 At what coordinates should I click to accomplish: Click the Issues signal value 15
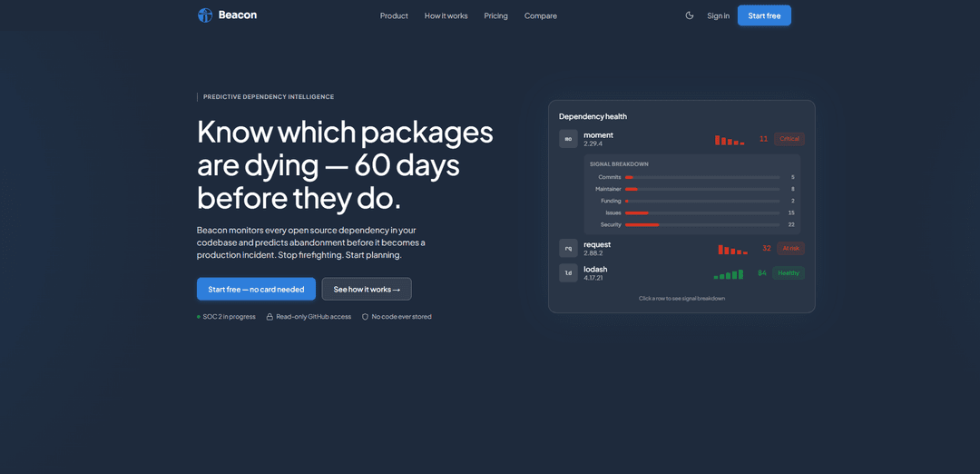tap(791, 213)
